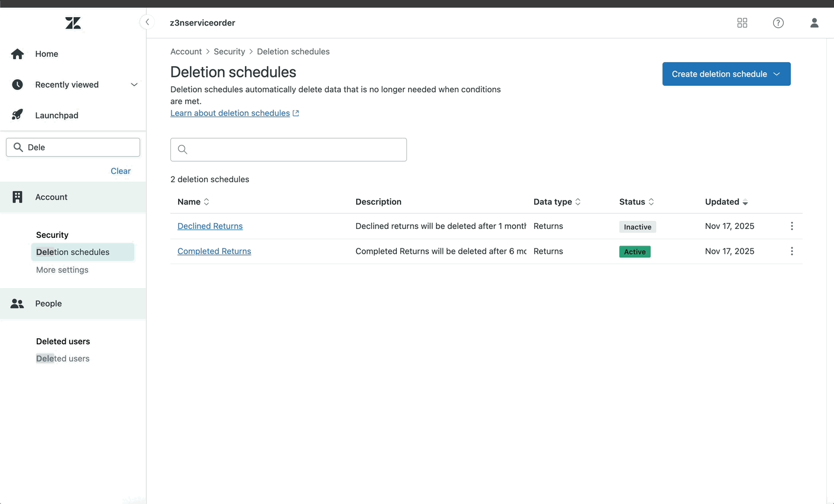Click the Zendesk logo in the sidebar

pos(73,23)
